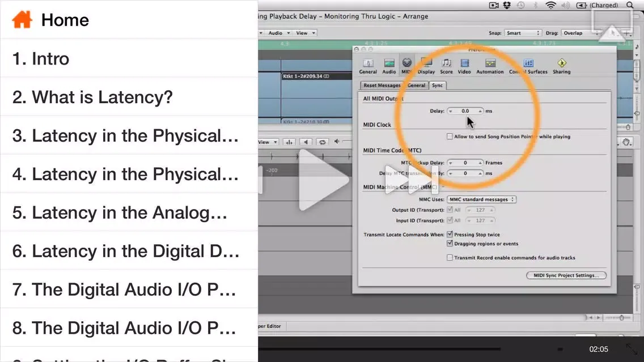
Task: Select the hand tool icon
Action: click(x=626, y=142)
